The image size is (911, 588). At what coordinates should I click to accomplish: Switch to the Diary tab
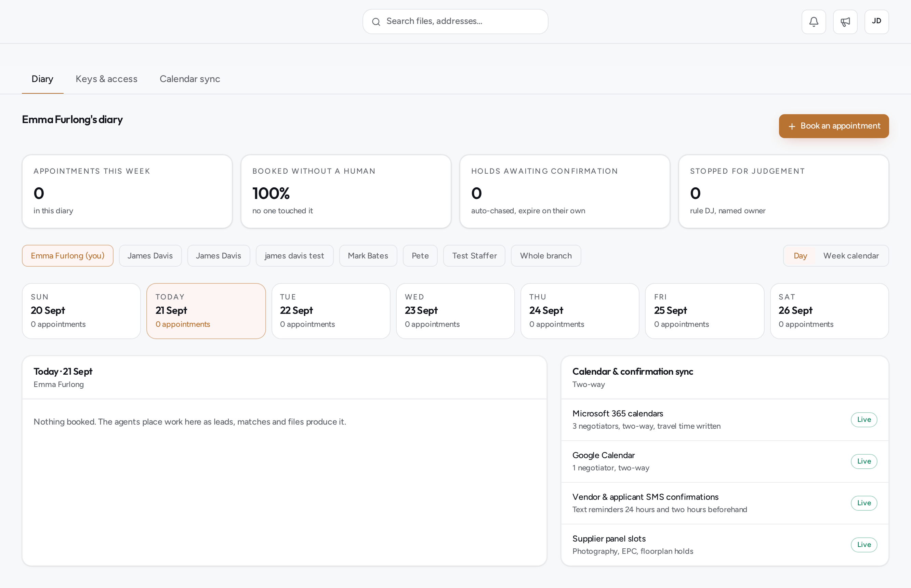tap(42, 79)
